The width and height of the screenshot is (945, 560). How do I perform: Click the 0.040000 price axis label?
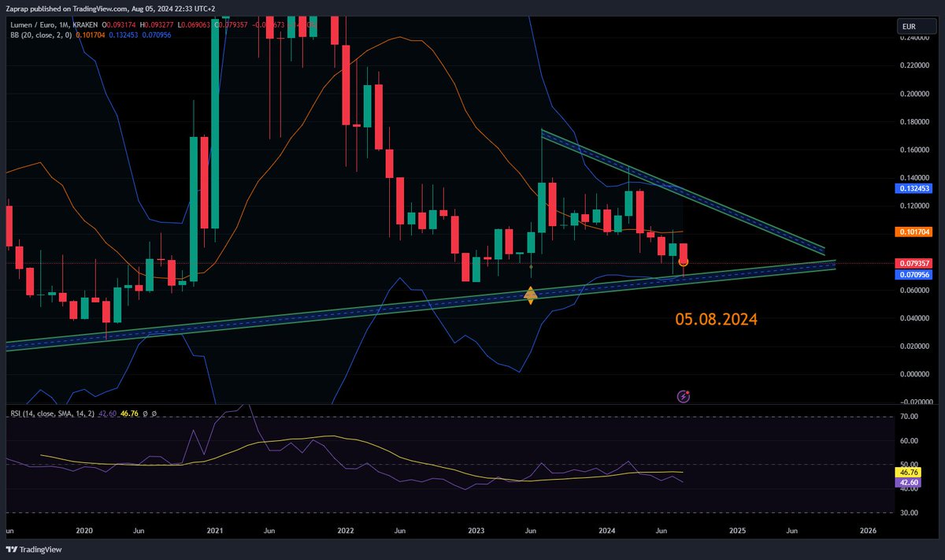916,318
